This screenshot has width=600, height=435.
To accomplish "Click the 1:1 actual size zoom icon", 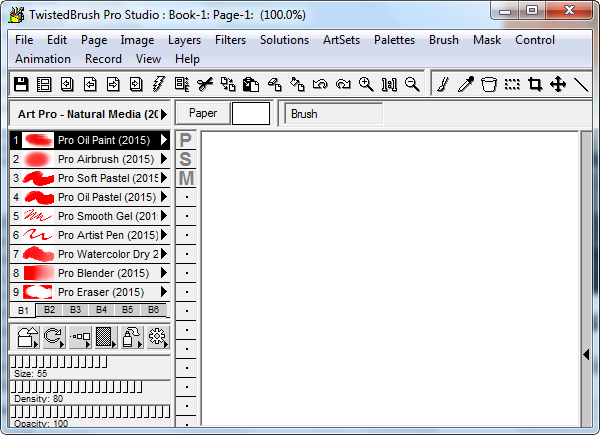I will click(389, 85).
